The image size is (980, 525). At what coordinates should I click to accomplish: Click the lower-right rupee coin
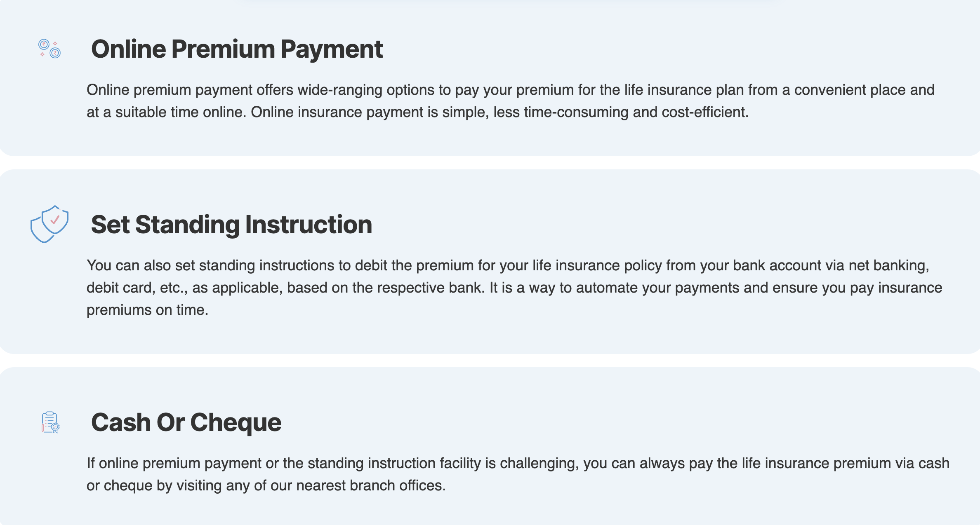pos(55,53)
